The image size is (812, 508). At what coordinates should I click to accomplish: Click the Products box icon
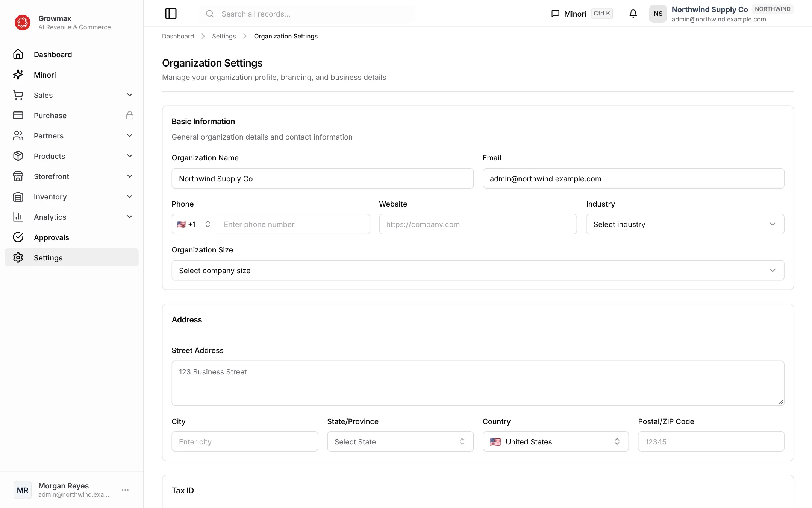point(18,156)
